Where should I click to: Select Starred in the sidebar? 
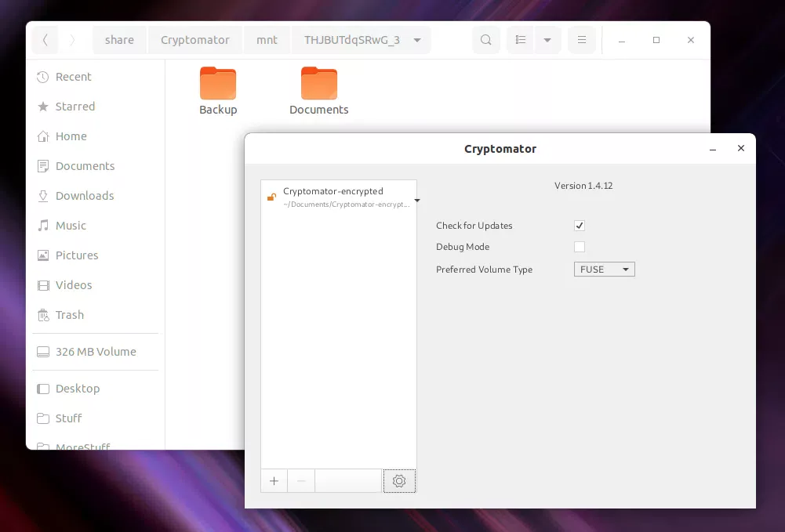pos(75,107)
